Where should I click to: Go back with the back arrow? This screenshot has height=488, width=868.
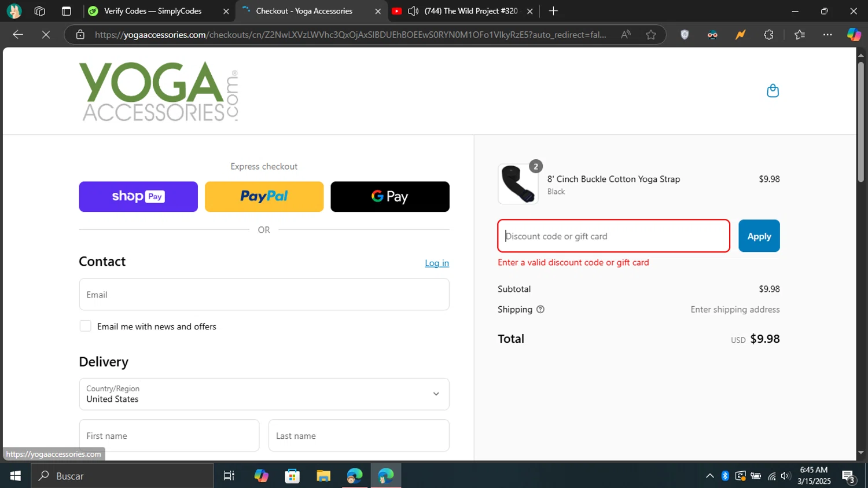[18, 35]
